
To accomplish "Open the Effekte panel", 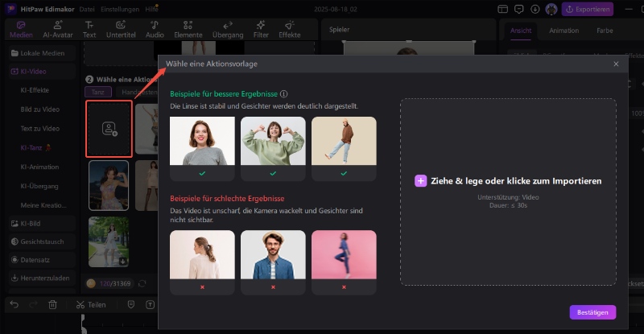I will tap(290, 30).
